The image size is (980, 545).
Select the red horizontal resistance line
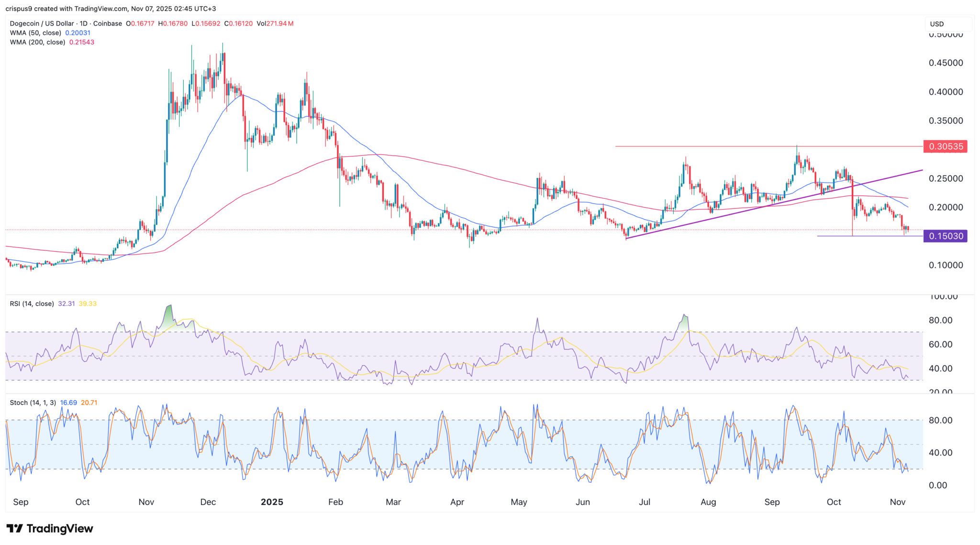coord(718,146)
